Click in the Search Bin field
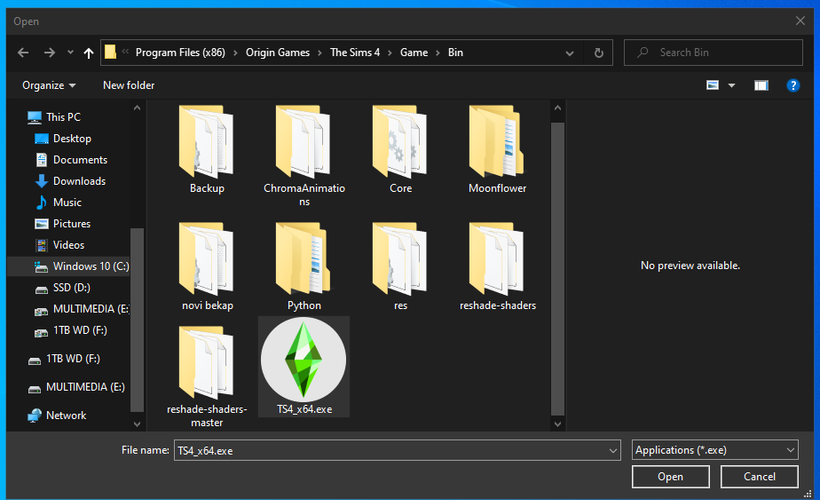This screenshot has height=500, width=820. point(720,53)
